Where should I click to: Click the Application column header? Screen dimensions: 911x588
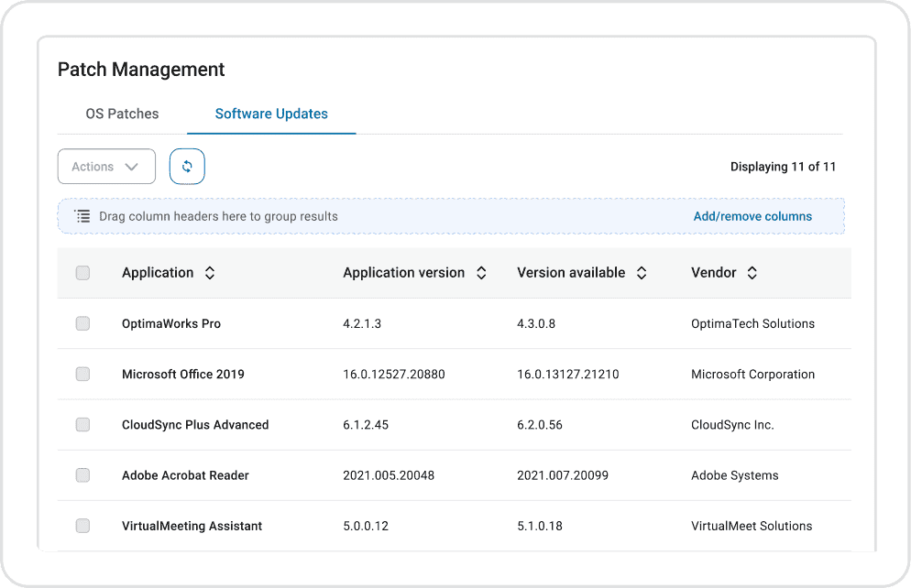pos(158,273)
